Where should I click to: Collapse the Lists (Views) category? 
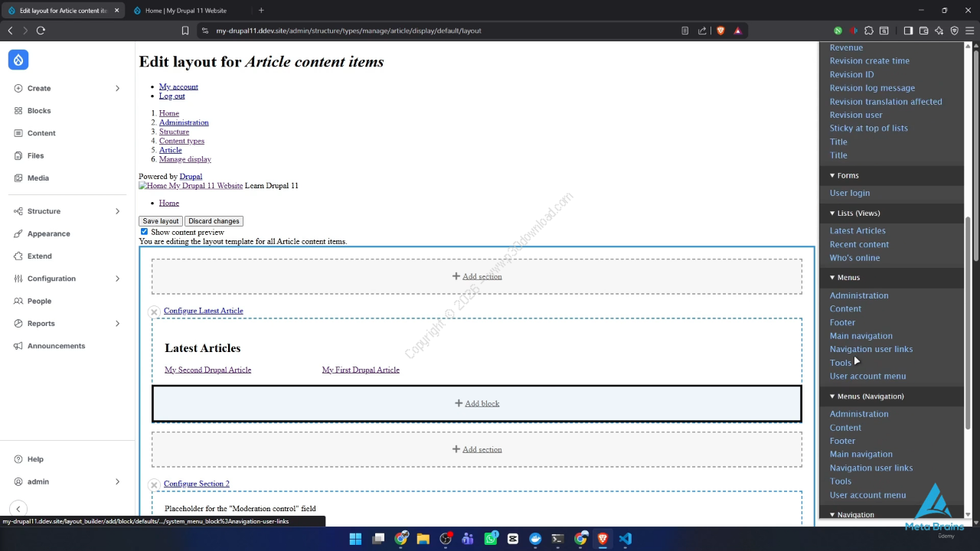(x=832, y=214)
